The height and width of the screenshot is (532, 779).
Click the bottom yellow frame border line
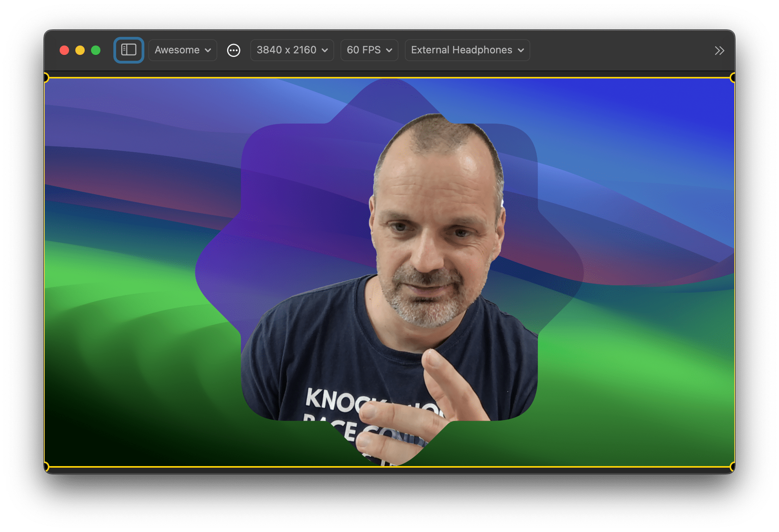click(235, 466)
